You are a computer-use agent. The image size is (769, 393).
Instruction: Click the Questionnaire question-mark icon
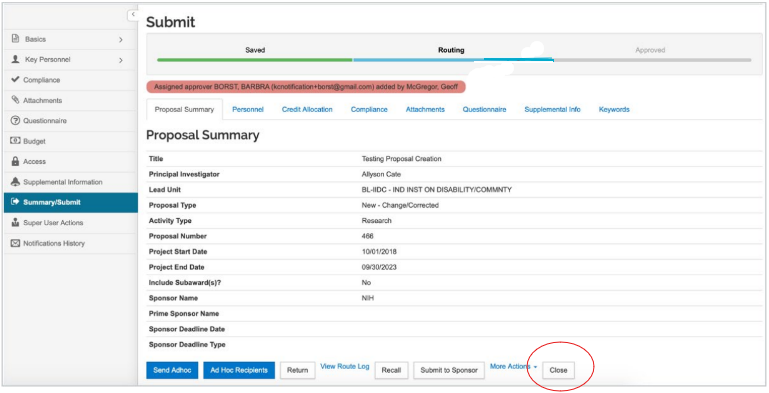[x=15, y=121]
